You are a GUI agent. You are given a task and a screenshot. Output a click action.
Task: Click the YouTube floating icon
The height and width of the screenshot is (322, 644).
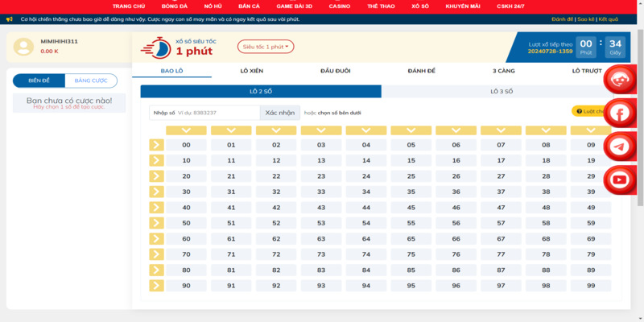[620, 180]
